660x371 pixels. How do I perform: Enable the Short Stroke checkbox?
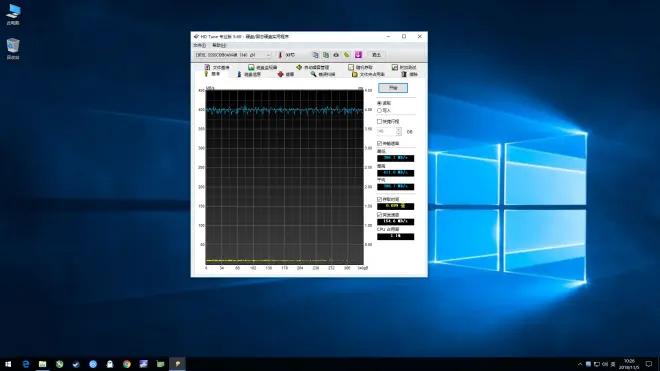coord(380,122)
